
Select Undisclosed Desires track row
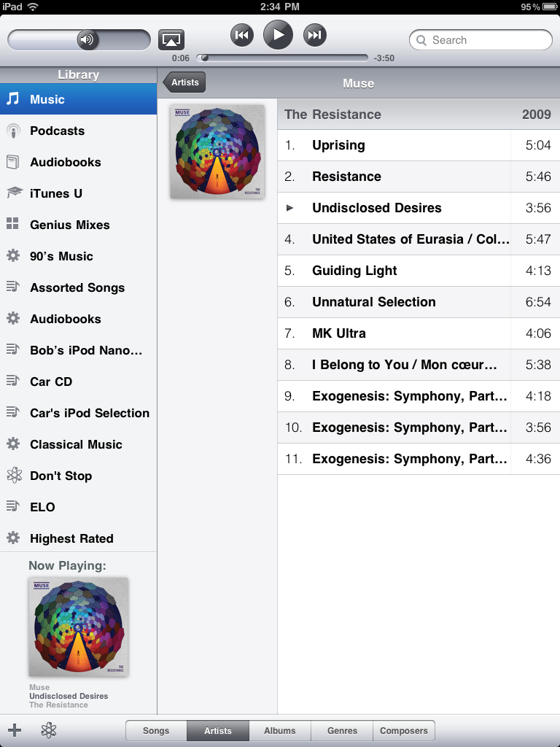point(419,208)
